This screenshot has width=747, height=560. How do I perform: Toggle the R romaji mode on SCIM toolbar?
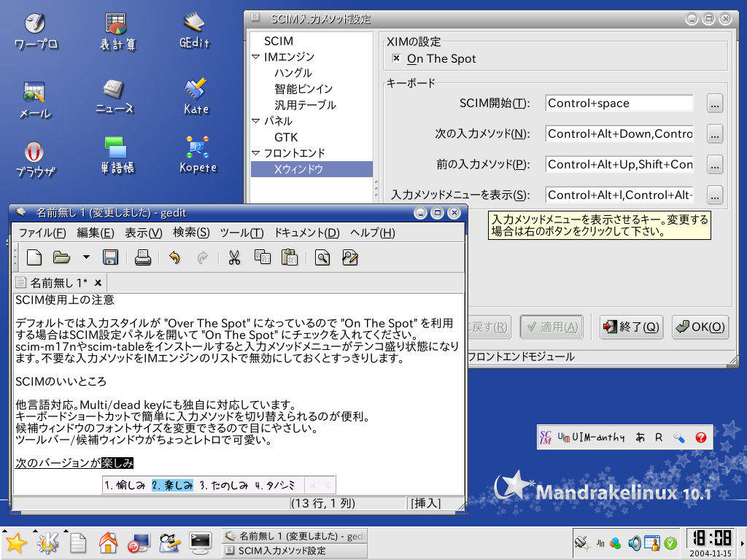tap(659, 437)
